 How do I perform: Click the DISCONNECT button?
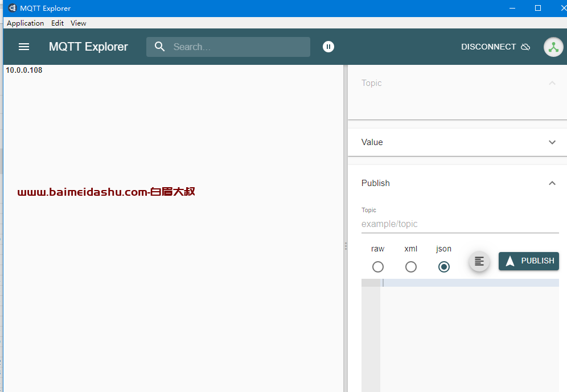pyautogui.click(x=495, y=47)
